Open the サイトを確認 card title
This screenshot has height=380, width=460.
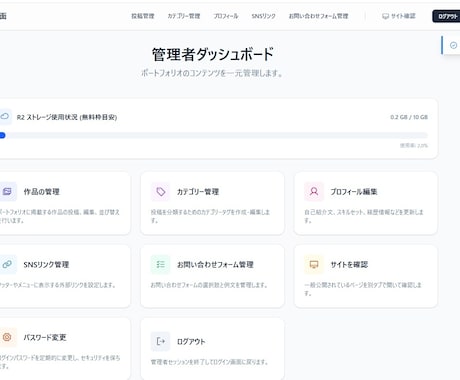(349, 265)
